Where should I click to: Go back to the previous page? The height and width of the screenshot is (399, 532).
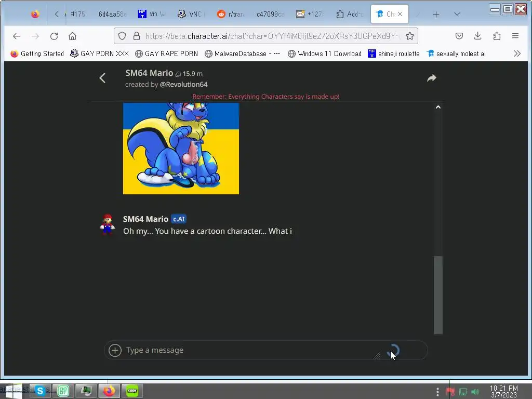(x=17, y=36)
